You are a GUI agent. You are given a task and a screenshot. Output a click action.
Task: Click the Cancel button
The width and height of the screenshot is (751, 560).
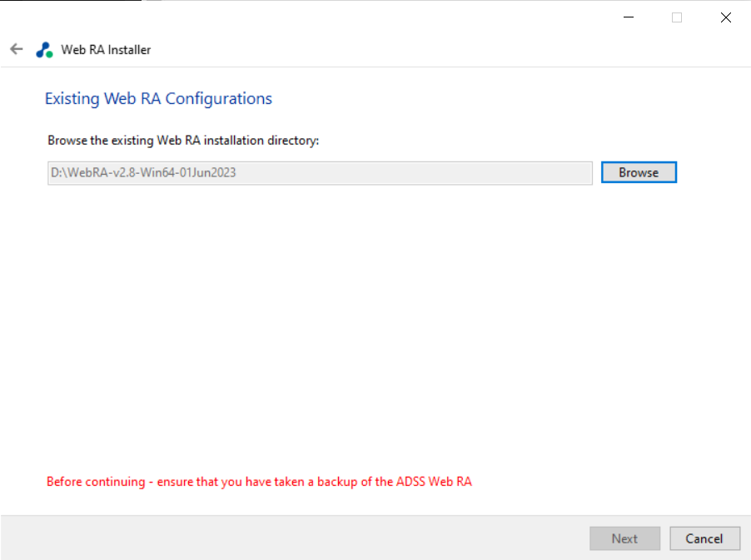point(704,538)
